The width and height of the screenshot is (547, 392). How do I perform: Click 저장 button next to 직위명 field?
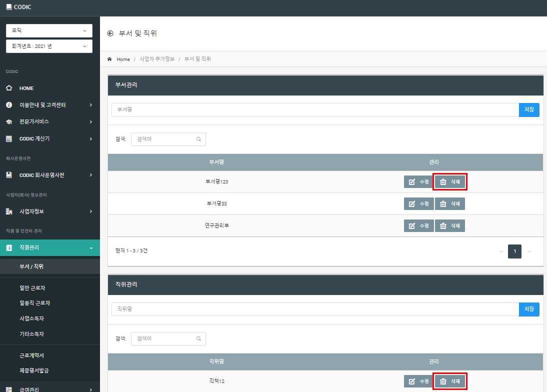click(529, 309)
